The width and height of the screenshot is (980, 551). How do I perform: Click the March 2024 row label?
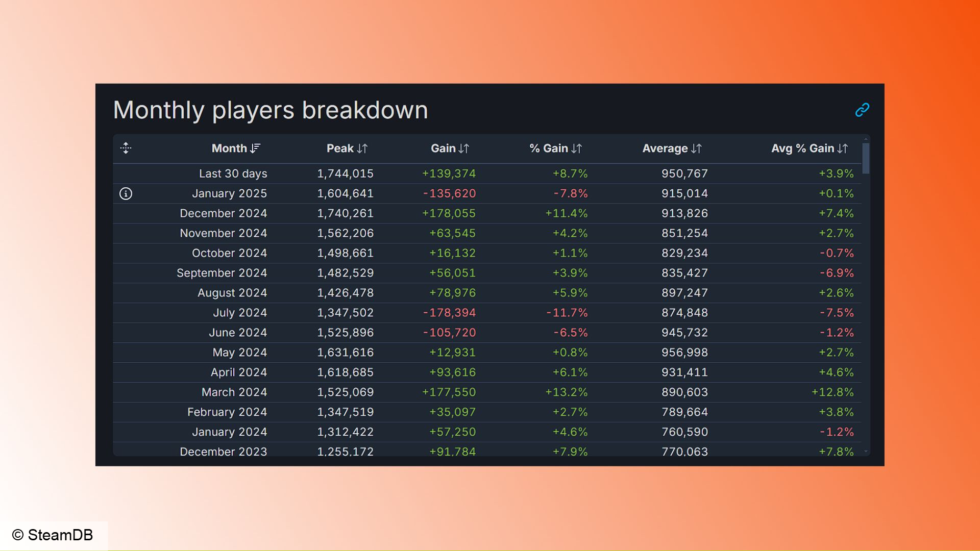pyautogui.click(x=234, y=392)
